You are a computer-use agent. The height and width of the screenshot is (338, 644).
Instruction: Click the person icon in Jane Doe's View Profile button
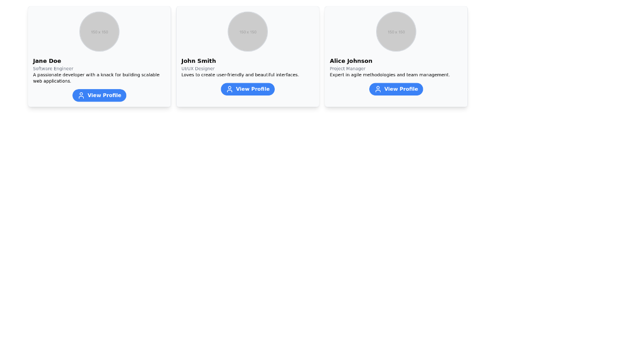click(81, 95)
